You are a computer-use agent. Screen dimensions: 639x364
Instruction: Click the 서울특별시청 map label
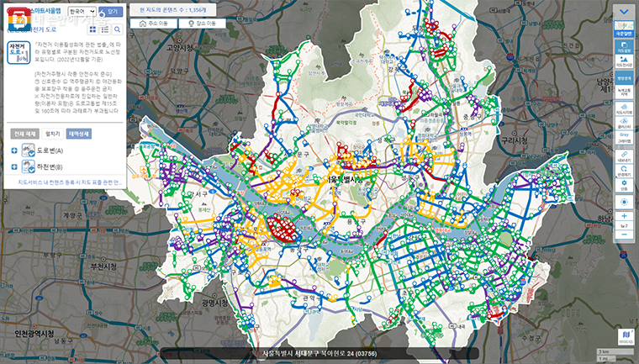(x=344, y=179)
